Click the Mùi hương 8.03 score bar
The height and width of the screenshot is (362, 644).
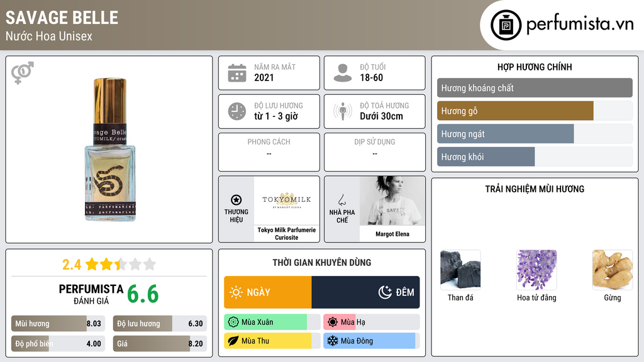pyautogui.click(x=58, y=324)
